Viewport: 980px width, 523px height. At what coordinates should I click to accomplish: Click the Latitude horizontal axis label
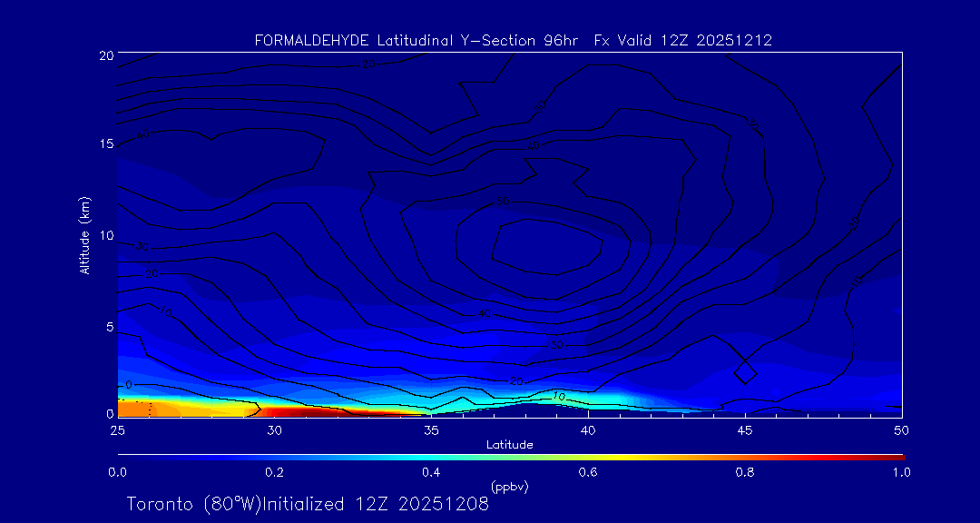coord(509,445)
